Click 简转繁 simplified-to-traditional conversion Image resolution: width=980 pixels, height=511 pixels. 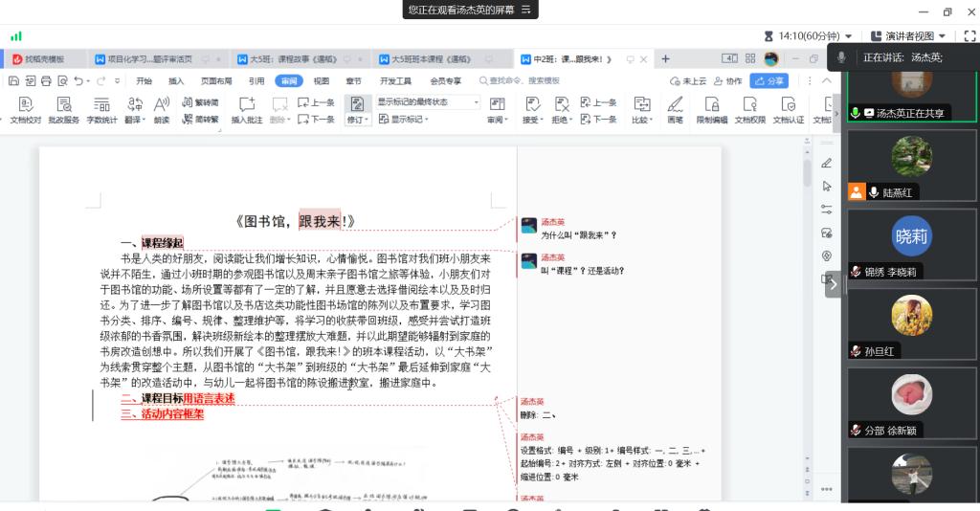(x=200, y=119)
